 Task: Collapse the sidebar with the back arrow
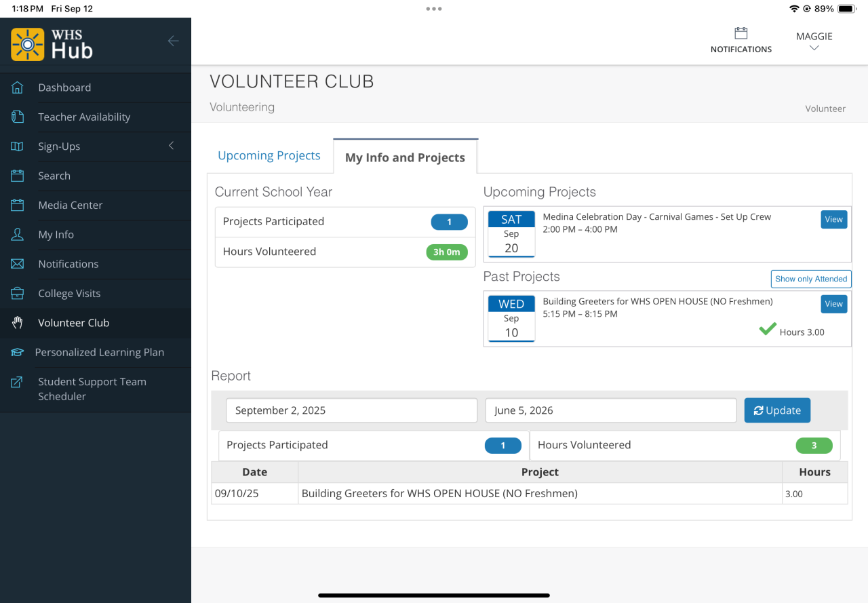pos(174,41)
